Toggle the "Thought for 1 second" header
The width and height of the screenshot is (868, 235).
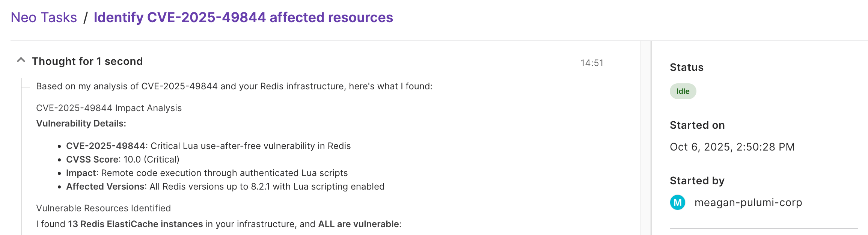pyautogui.click(x=87, y=61)
